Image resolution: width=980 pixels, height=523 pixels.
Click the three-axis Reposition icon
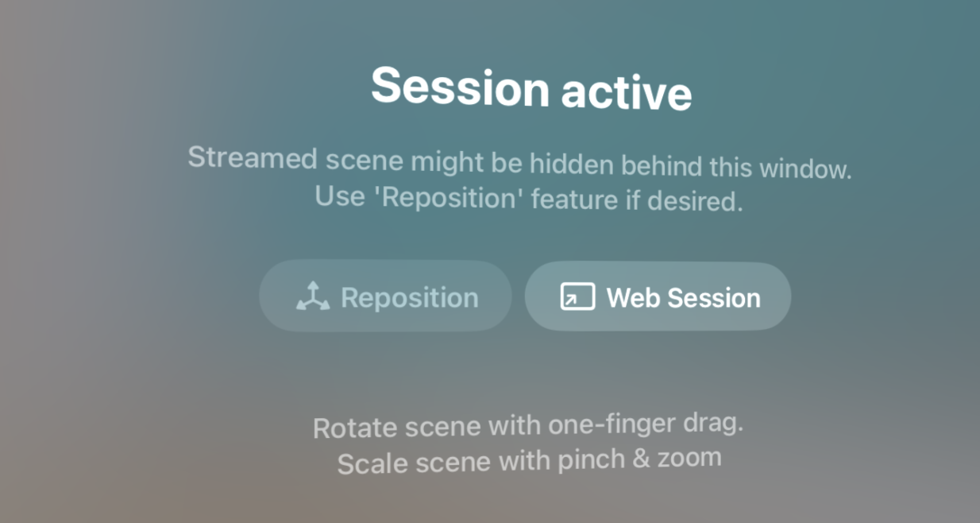tap(313, 296)
